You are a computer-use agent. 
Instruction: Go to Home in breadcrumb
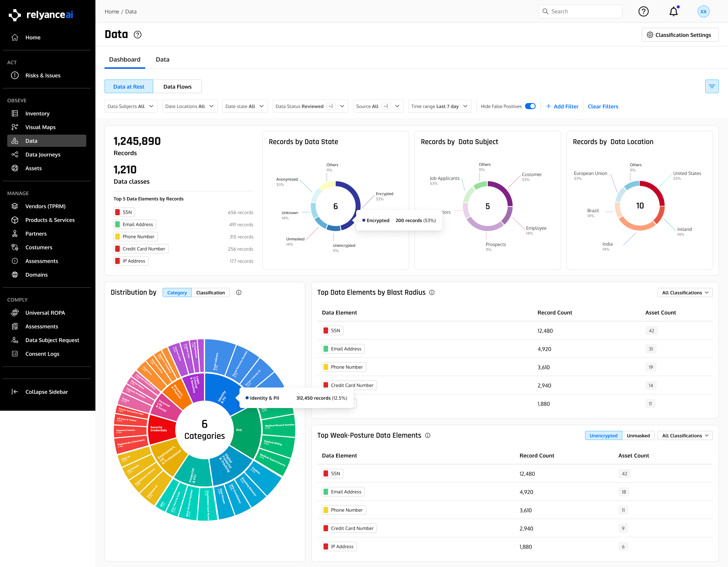(112, 11)
